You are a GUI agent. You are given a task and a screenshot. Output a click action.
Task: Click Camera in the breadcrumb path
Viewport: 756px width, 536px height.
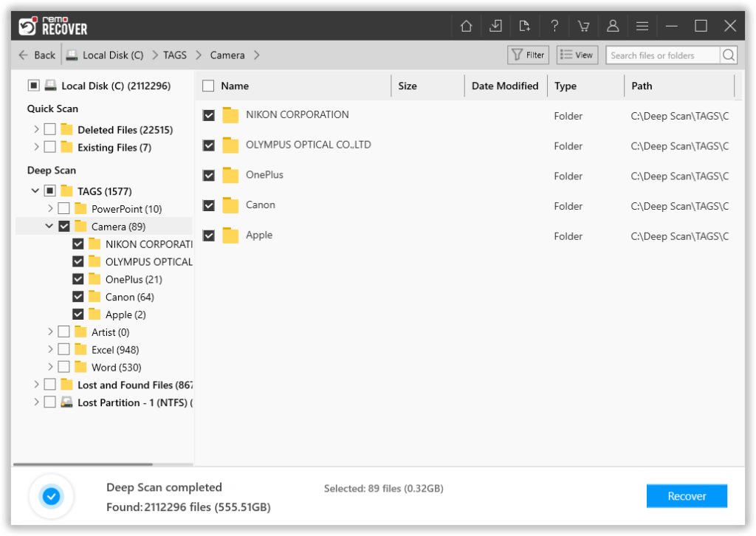pyautogui.click(x=227, y=55)
